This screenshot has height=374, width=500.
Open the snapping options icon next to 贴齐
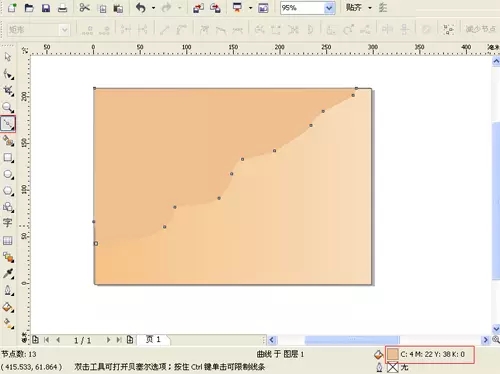[x=383, y=7]
